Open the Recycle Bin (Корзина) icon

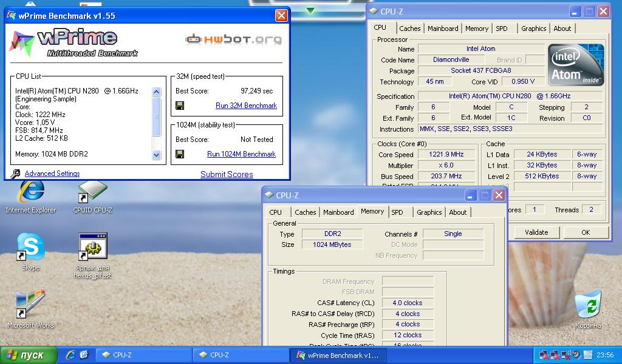(x=588, y=309)
